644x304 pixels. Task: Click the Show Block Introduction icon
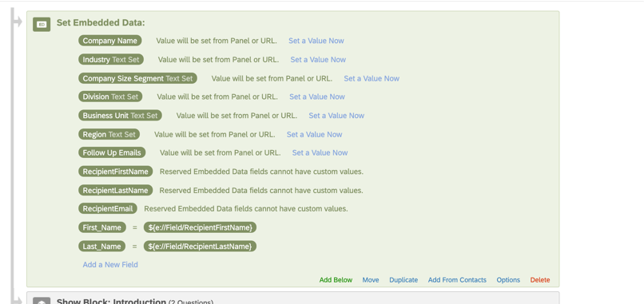click(42, 301)
